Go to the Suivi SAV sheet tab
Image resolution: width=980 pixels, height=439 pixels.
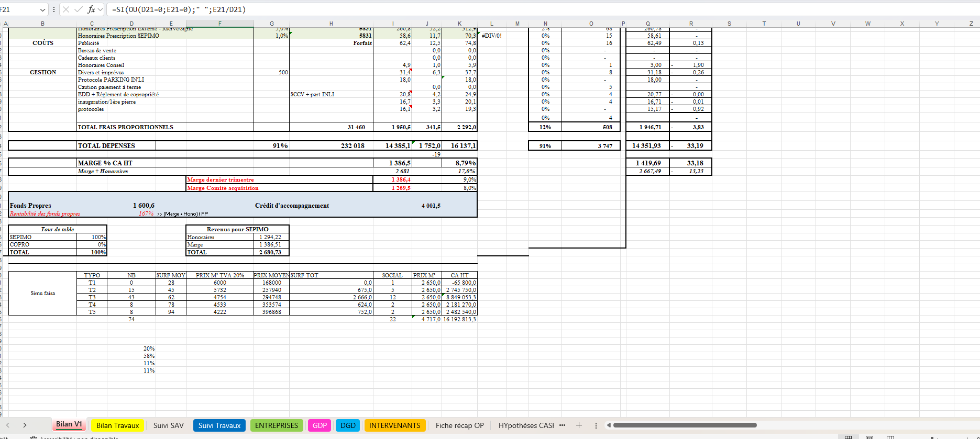pyautogui.click(x=168, y=425)
